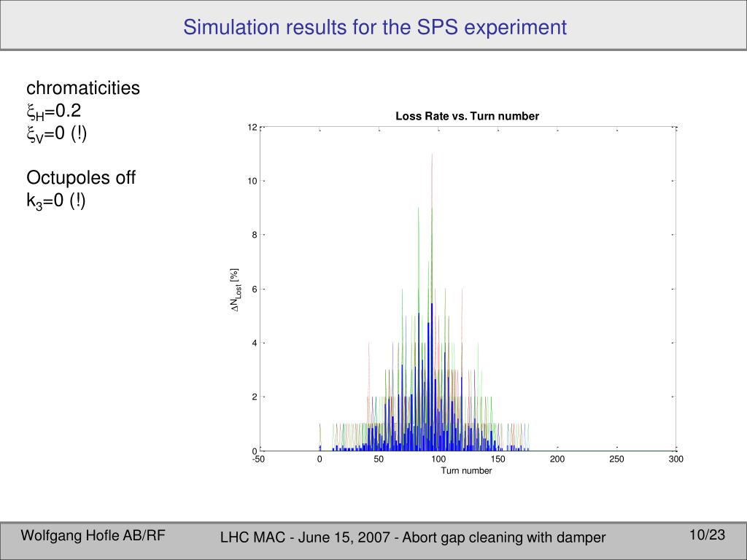Viewport: 747px width, 560px height.
Task: Select the 'Octupoles off' text
Action: [81, 178]
